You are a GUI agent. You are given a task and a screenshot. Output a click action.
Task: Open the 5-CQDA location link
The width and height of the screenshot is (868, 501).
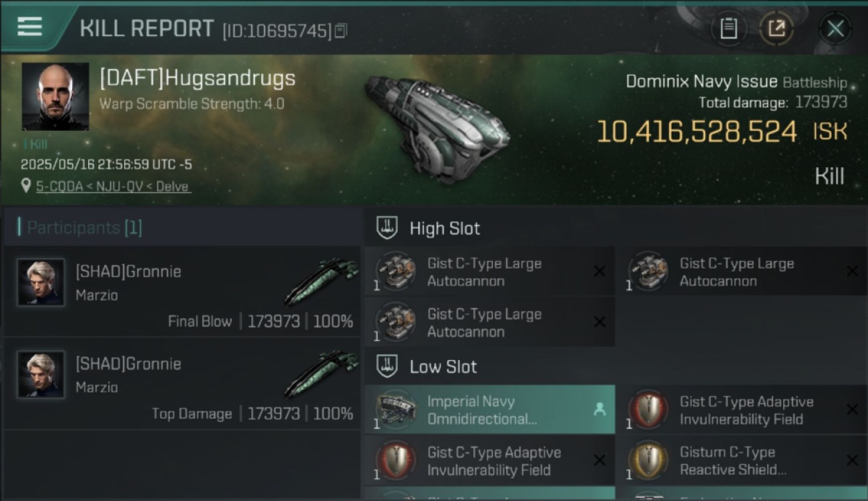[x=114, y=186]
